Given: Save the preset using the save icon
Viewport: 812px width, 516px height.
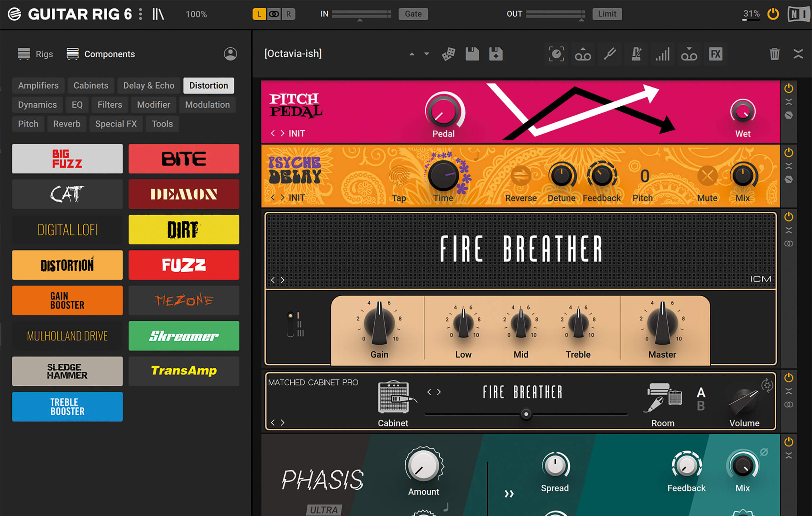Looking at the screenshot, I should pyautogui.click(x=472, y=54).
